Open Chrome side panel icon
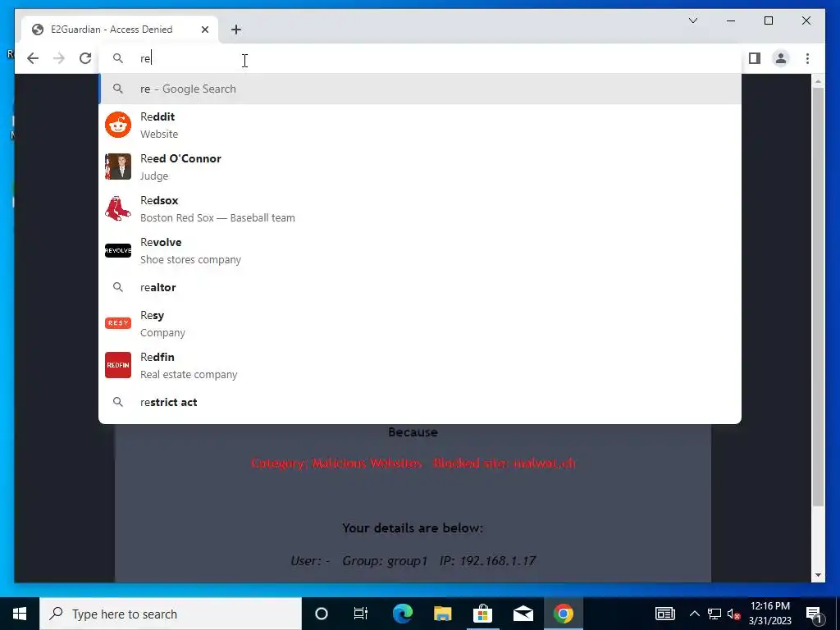This screenshot has width=840, height=630. coord(755,58)
